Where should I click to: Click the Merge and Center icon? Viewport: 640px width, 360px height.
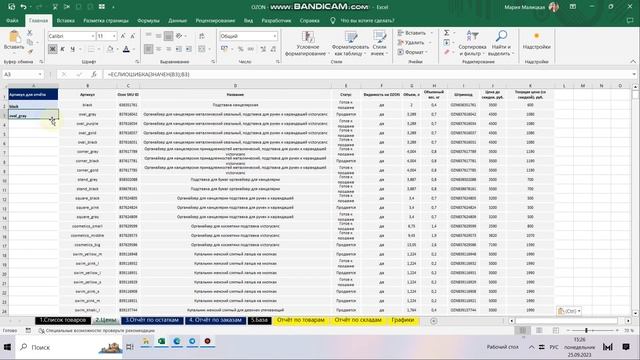(202, 49)
